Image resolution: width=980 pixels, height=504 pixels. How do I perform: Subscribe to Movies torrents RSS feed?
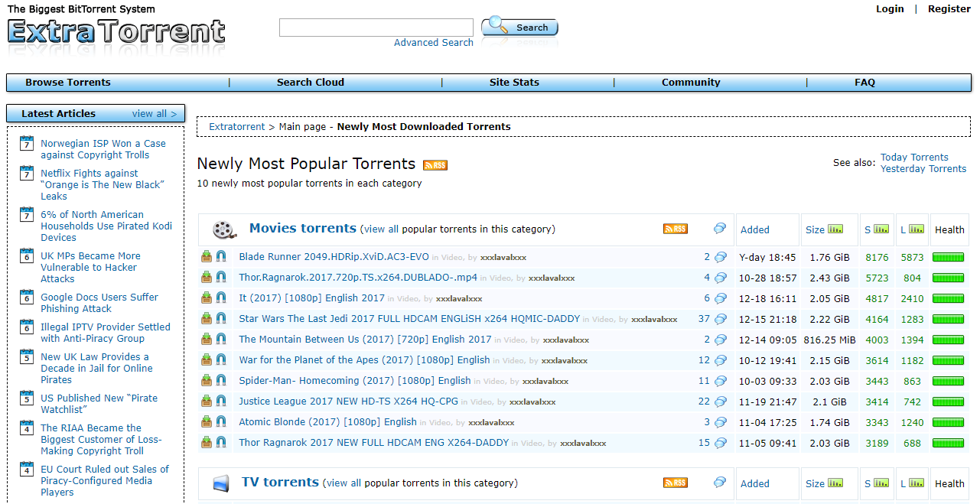tap(675, 229)
